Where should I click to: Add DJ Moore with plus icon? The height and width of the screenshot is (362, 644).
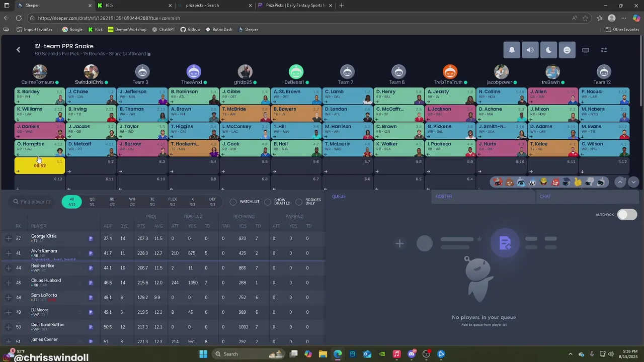9,312
